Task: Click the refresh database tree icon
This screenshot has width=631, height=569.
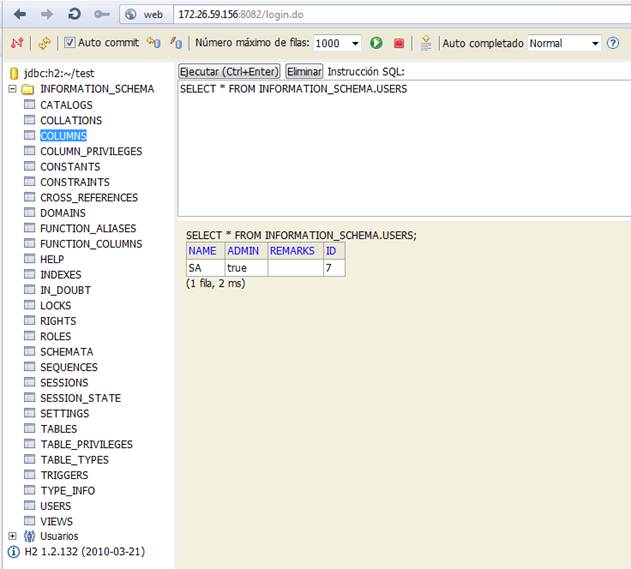Action: (x=44, y=43)
